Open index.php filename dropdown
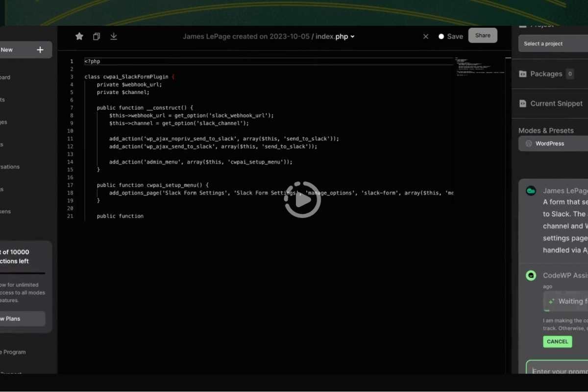The width and height of the screenshot is (588, 392). (335, 36)
